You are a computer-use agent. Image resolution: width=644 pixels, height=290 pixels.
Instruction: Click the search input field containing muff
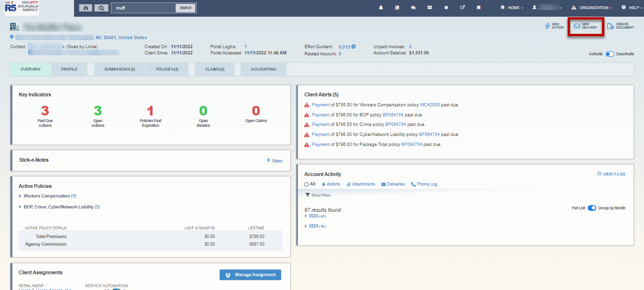(144, 8)
